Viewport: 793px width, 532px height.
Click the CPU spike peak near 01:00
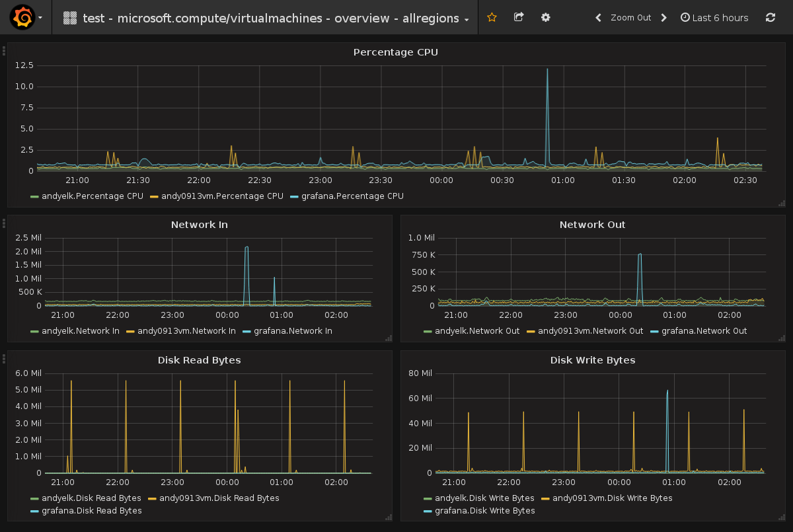pos(547,69)
